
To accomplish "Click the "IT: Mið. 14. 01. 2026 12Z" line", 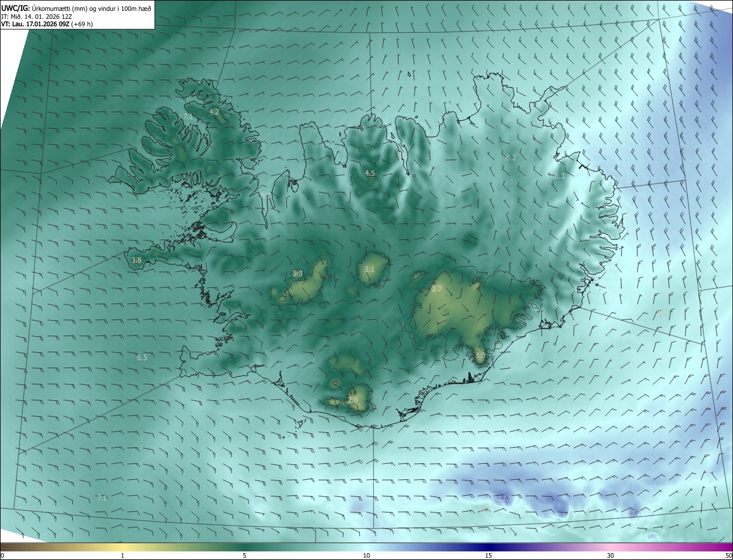I will (37, 17).
